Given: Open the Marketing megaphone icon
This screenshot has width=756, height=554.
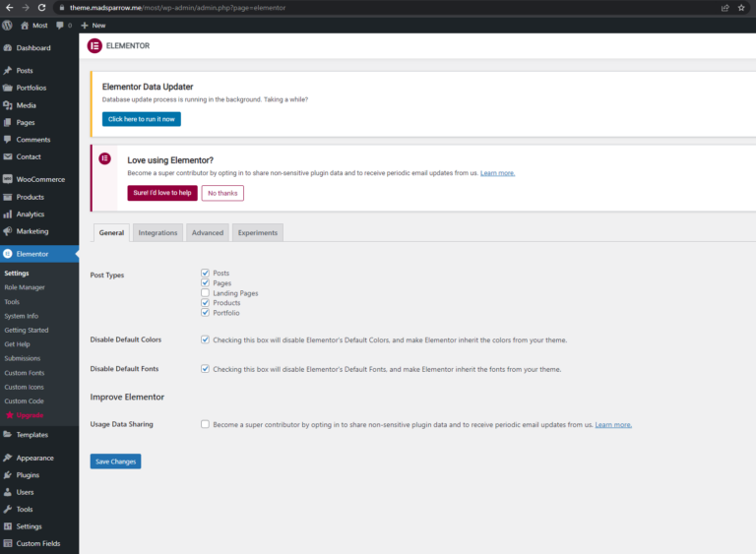Looking at the screenshot, I should pyautogui.click(x=8, y=231).
